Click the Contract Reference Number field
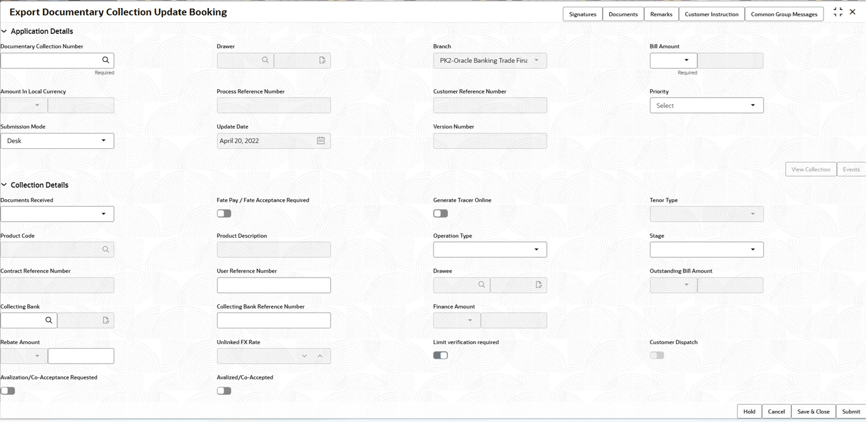Screen dimensions: 868x422 (x=57, y=285)
